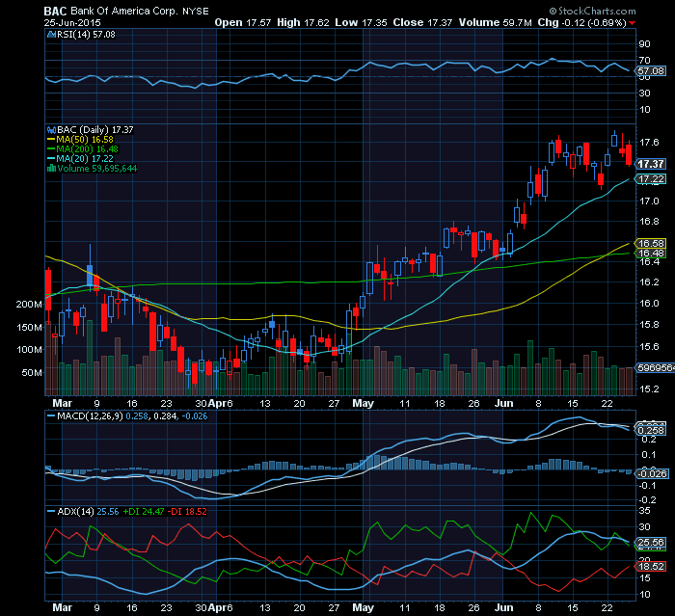
Task: Click the 'MACD(12,26,9)' indicator label
Action: [x=90, y=416]
